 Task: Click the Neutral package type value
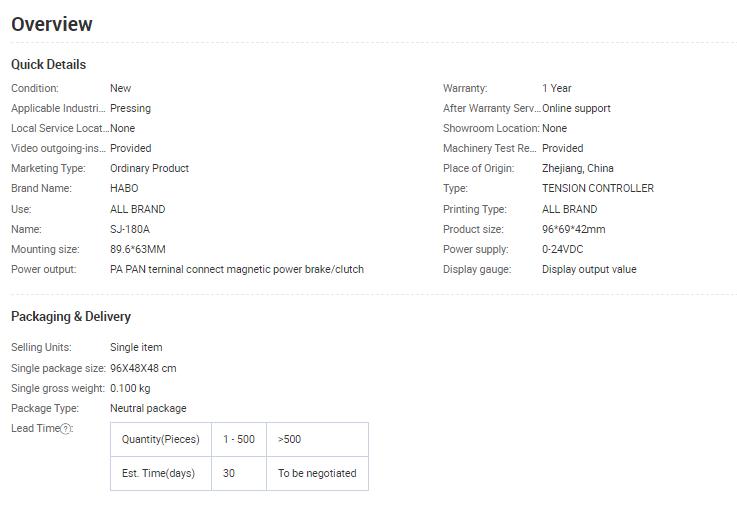(148, 408)
